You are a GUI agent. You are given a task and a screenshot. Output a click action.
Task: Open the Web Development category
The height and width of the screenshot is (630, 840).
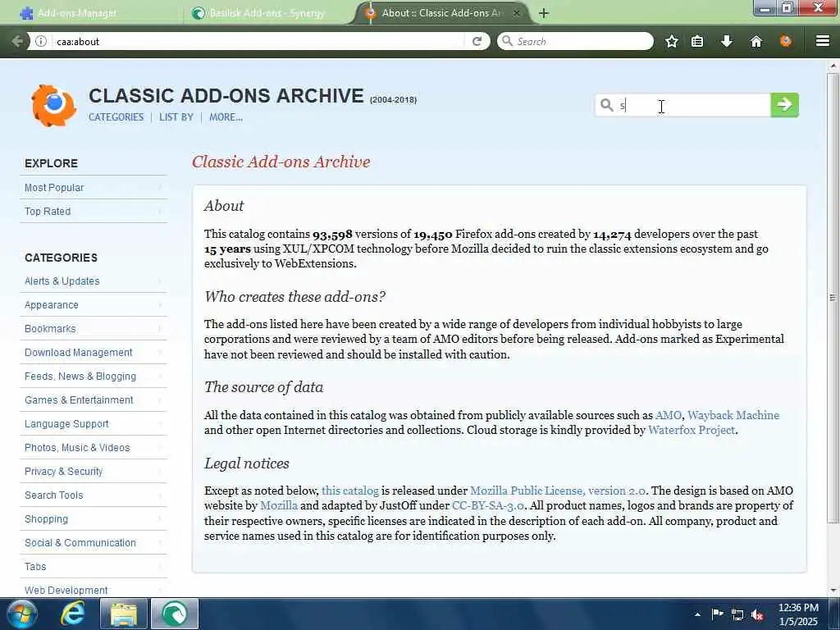coord(94,590)
